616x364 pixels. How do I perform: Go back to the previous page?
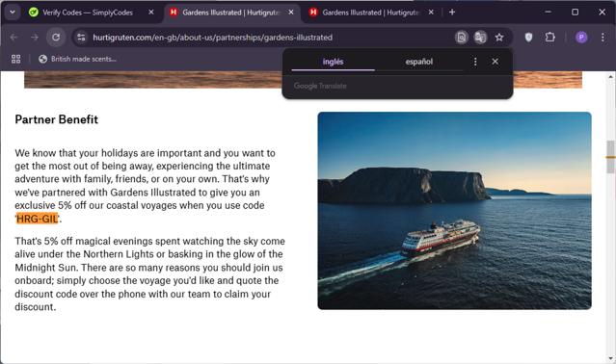pyautogui.click(x=14, y=38)
